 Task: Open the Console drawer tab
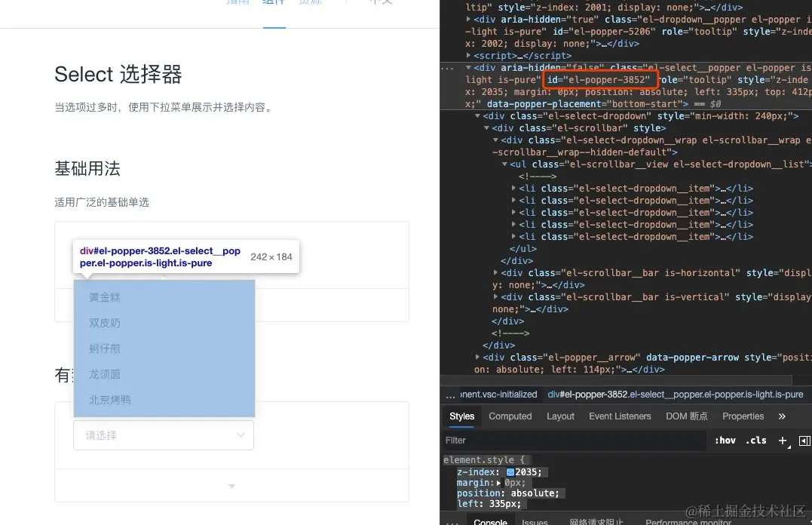point(490,521)
